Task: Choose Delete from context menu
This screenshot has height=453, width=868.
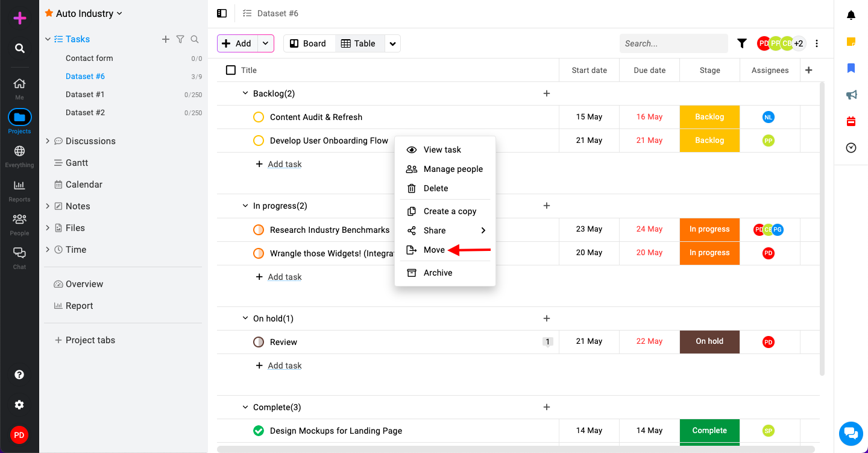Action: [x=445, y=188]
